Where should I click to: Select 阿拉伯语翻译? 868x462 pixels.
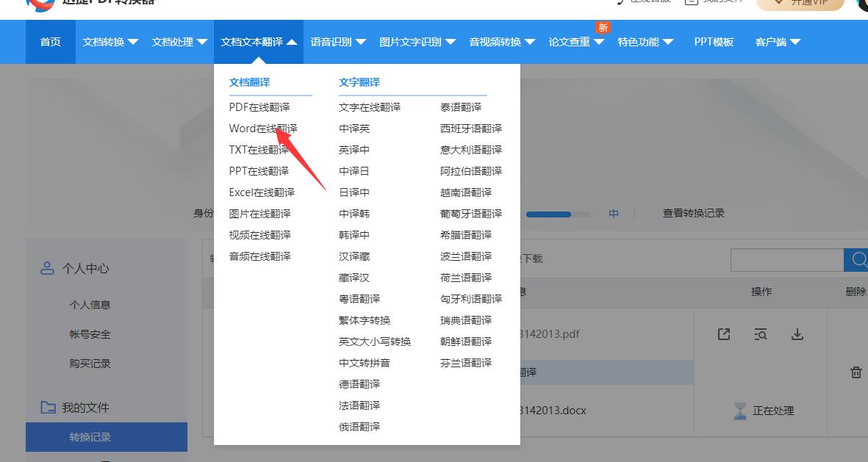(471, 171)
